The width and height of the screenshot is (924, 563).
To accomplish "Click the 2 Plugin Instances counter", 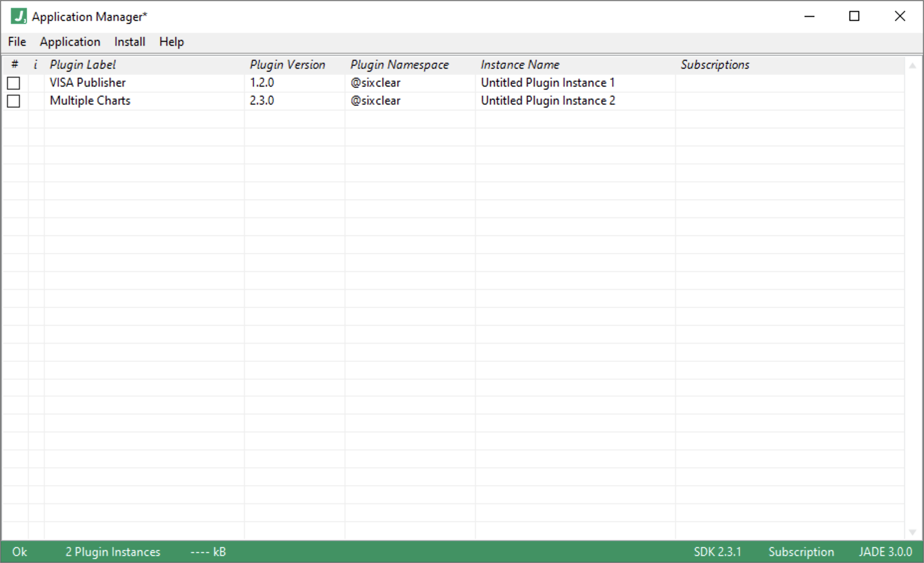I will [x=113, y=552].
